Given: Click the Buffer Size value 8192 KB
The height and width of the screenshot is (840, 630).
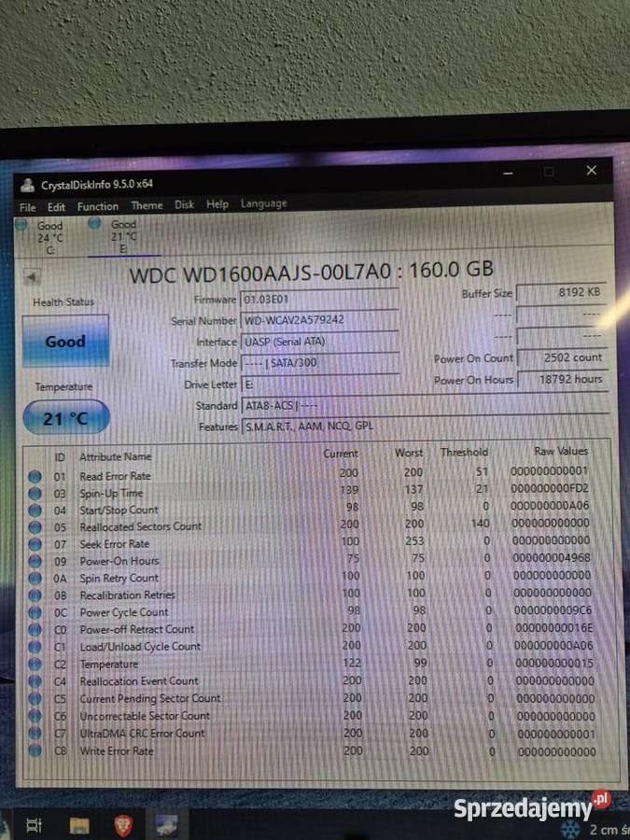Looking at the screenshot, I should 562,292.
